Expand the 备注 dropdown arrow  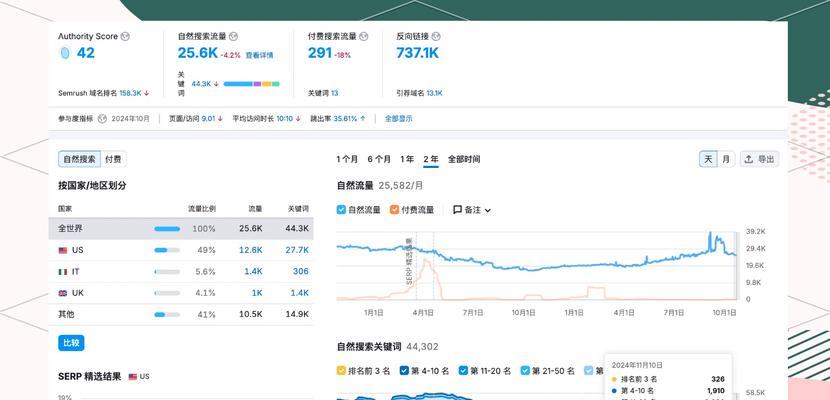[488, 211]
